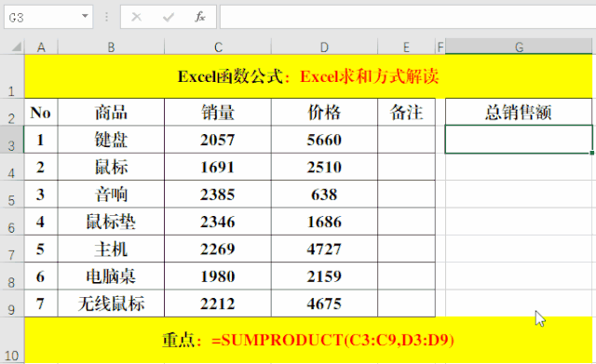Select column G header

point(519,47)
